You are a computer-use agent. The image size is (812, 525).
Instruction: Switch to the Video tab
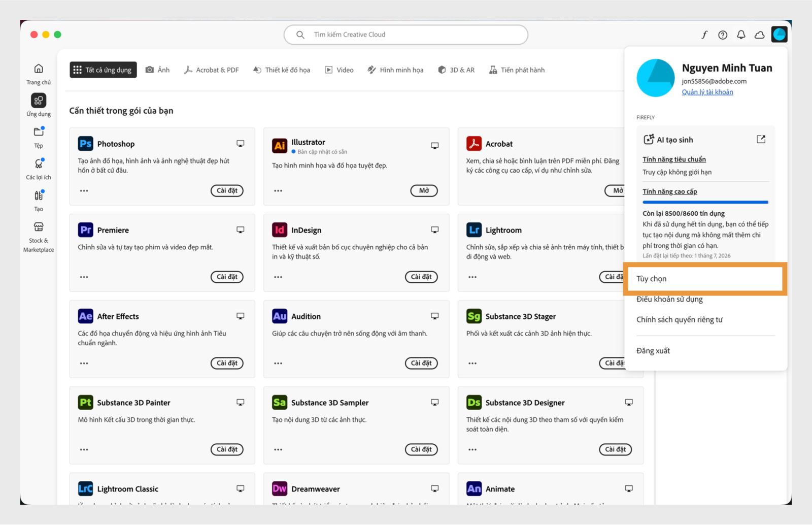coord(340,70)
